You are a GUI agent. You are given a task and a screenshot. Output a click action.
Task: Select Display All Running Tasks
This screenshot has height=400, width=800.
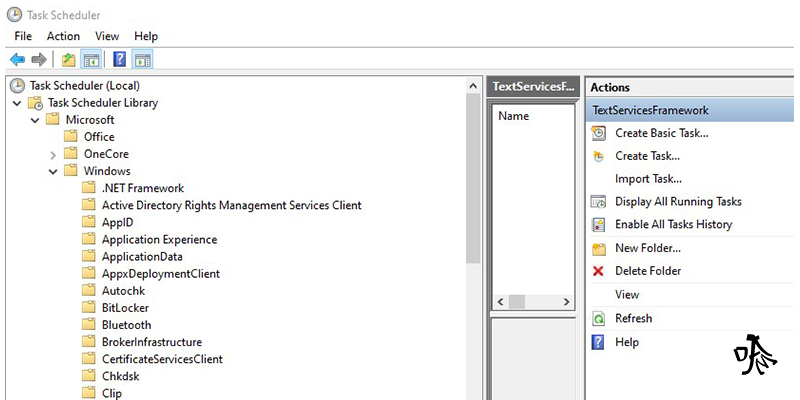678,202
